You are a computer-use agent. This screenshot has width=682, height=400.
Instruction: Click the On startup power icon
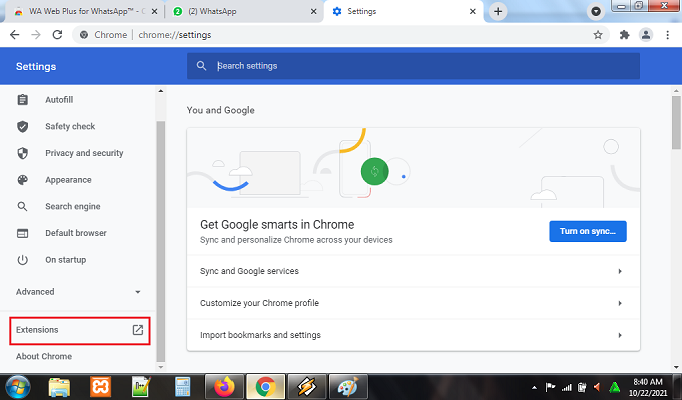coord(23,260)
